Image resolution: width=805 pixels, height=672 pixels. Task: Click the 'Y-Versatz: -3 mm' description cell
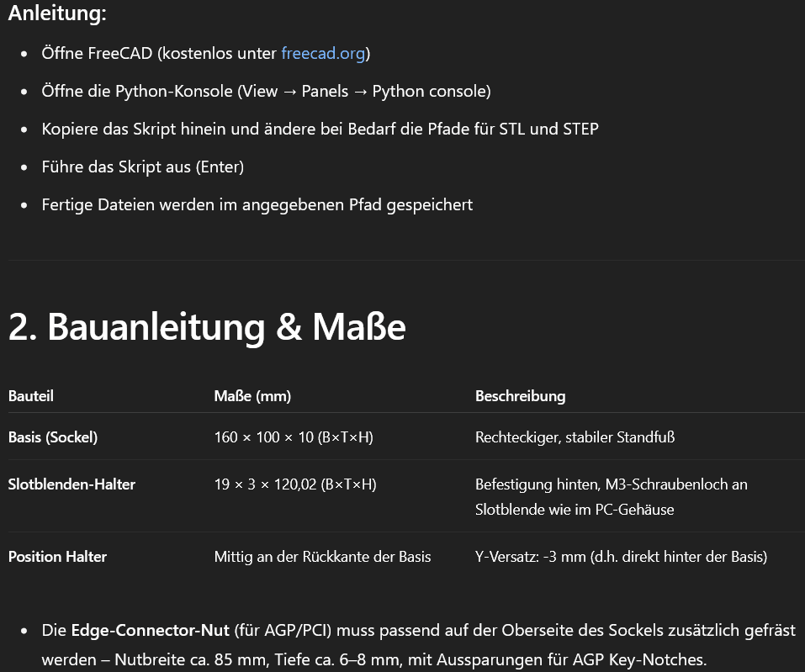point(622,557)
